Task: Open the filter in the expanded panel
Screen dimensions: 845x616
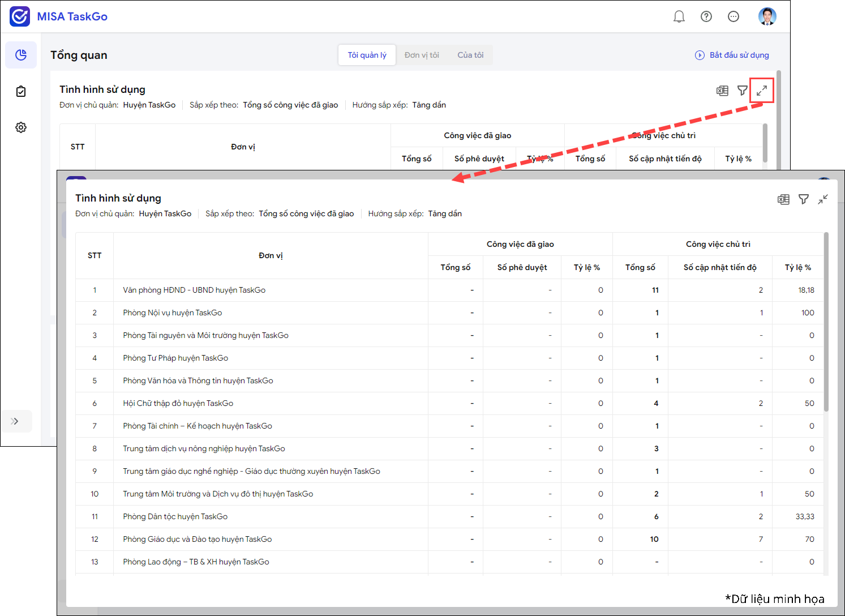Action: pos(804,199)
